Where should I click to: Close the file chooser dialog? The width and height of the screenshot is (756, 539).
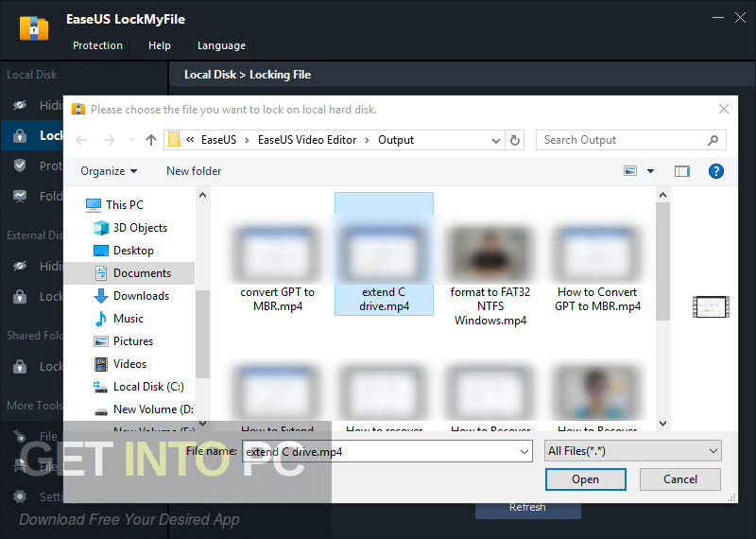coord(723,109)
